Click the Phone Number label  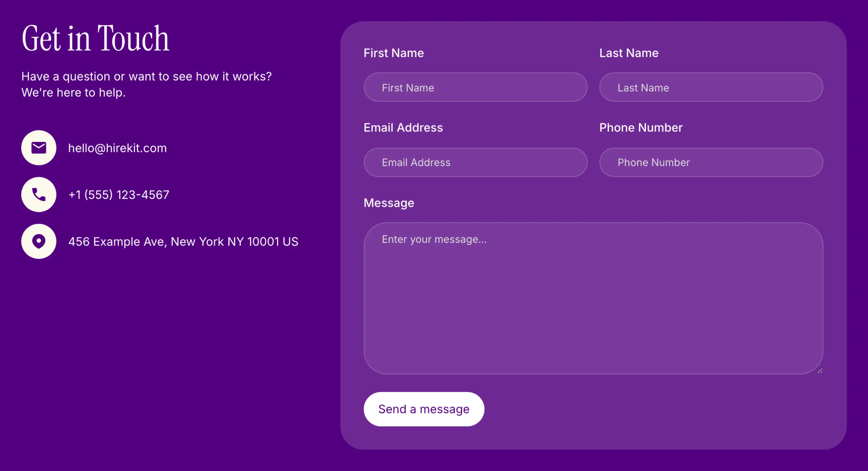(x=641, y=128)
